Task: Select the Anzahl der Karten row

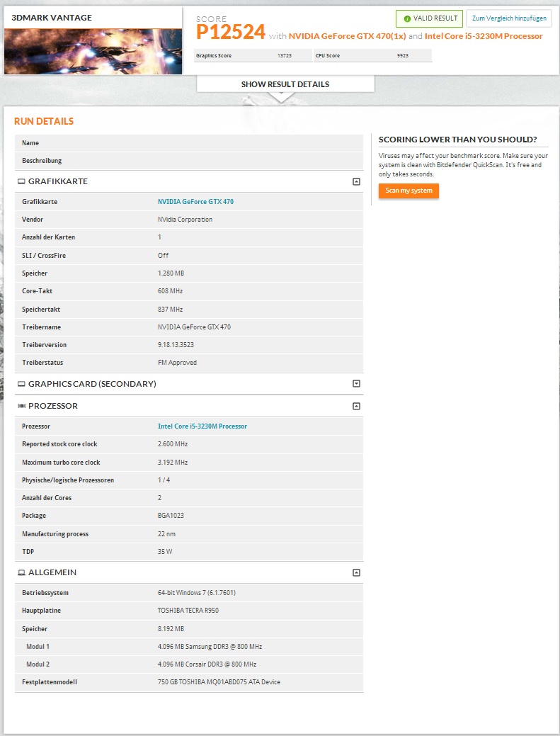Action: pos(189,237)
